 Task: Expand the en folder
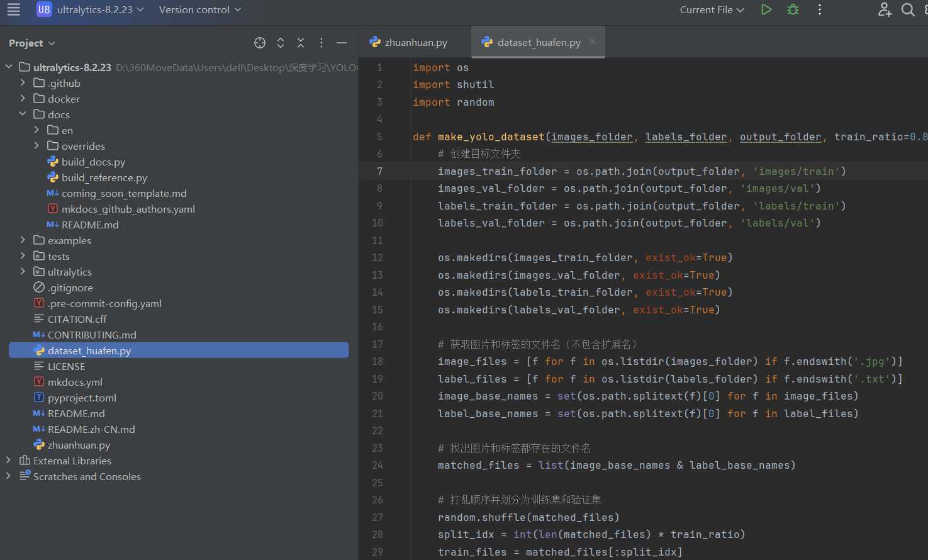(36, 130)
